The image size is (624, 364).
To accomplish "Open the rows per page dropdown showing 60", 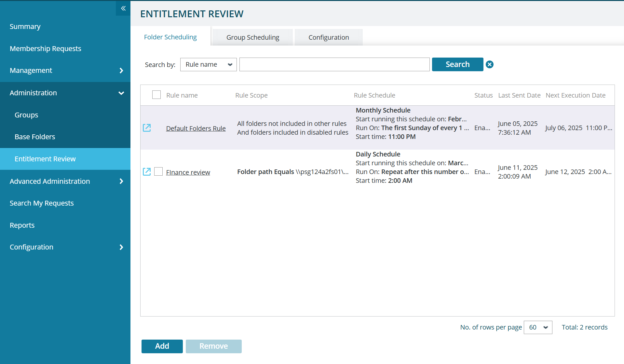I will [537, 327].
